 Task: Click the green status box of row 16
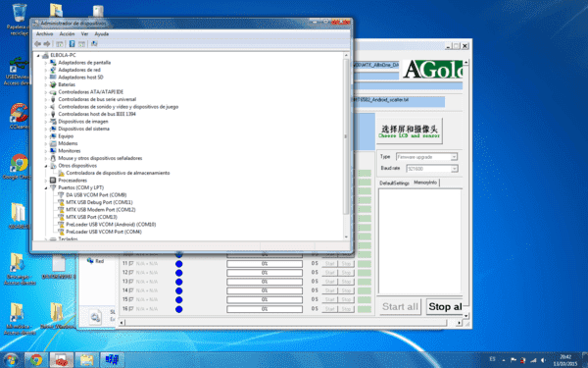[x=365, y=309]
